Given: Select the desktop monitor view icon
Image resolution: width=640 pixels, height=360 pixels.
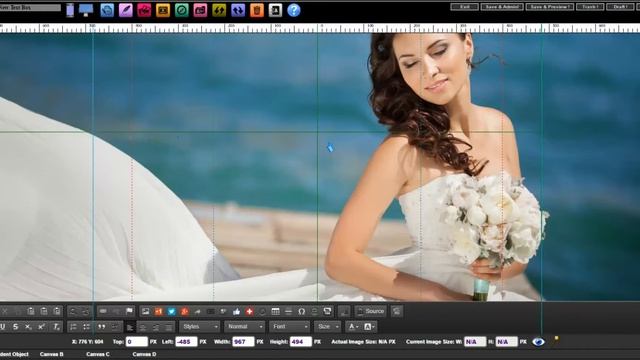Looking at the screenshot, I should (86, 10).
